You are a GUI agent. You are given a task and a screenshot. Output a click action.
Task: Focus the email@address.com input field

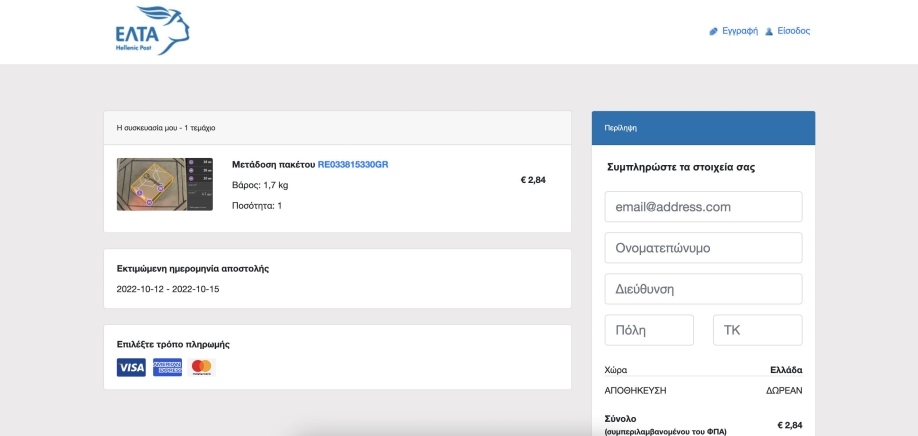[x=703, y=207]
